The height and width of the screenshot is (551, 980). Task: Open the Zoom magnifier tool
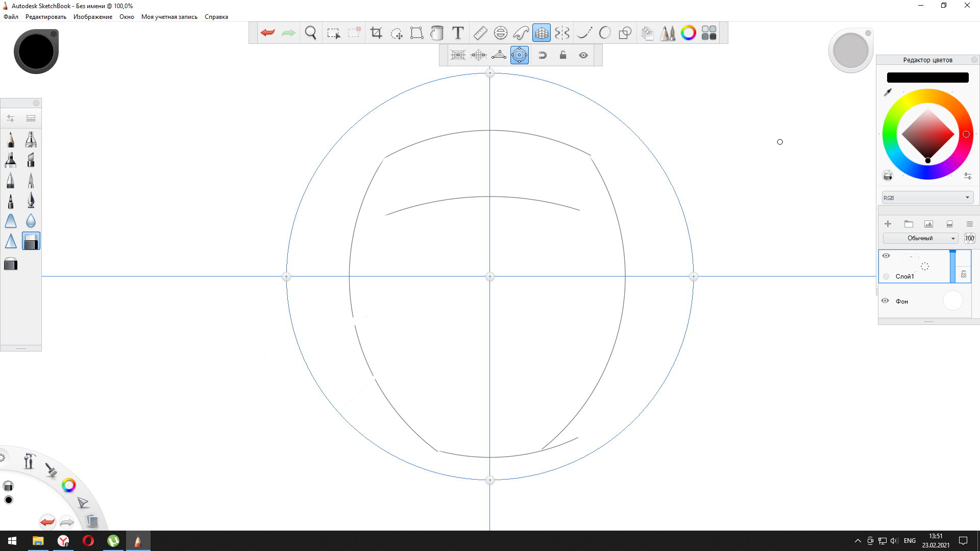point(310,33)
